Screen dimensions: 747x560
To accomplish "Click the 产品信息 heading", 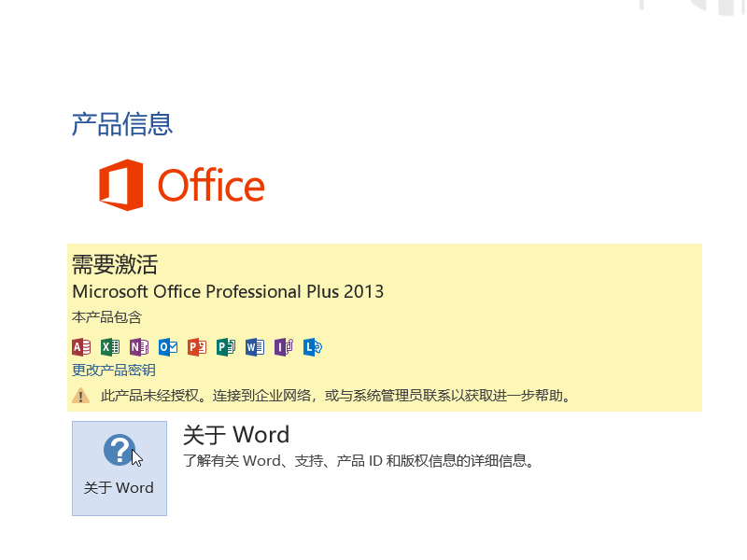I will [122, 125].
